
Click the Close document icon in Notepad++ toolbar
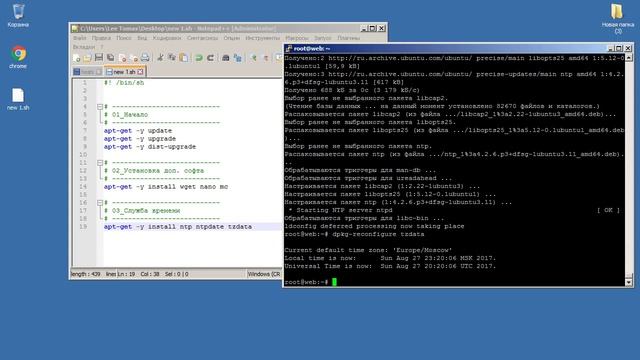[x=122, y=58]
